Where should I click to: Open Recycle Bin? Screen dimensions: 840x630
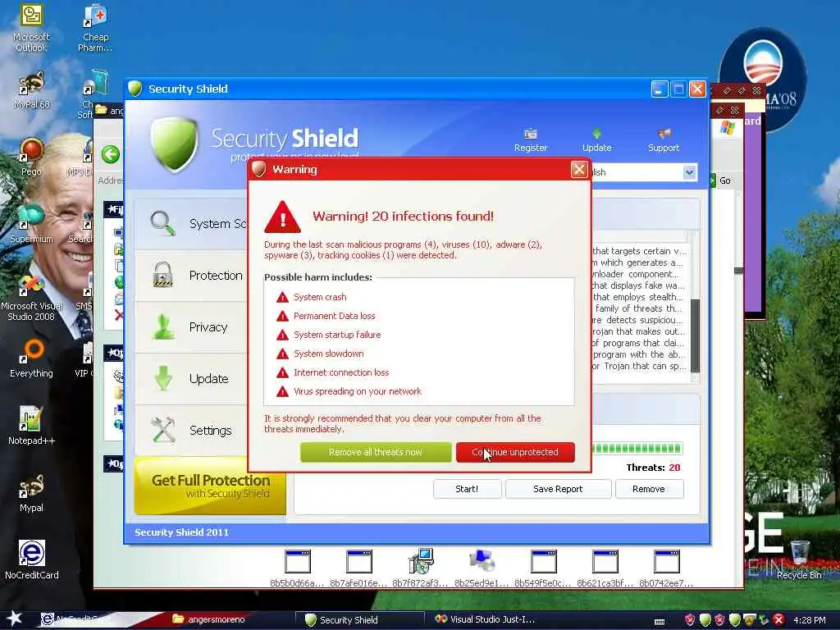pos(799,560)
